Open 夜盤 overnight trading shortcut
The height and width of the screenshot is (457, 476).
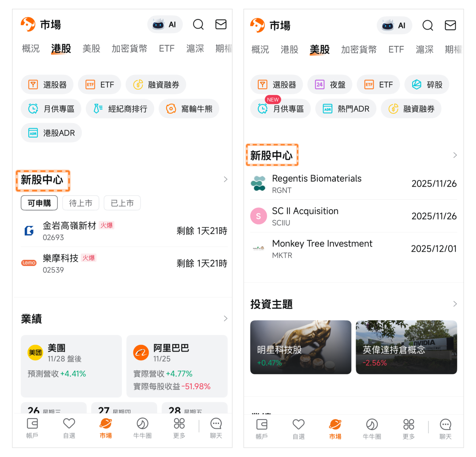330,85
